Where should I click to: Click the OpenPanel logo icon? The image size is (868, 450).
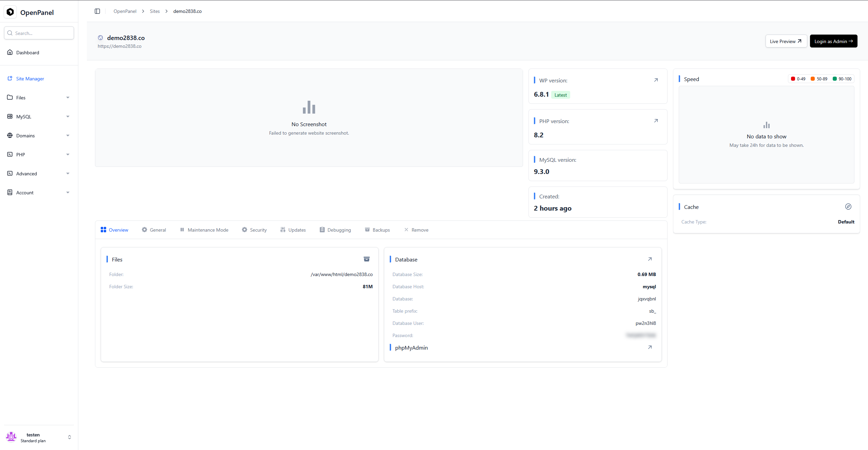click(x=10, y=12)
